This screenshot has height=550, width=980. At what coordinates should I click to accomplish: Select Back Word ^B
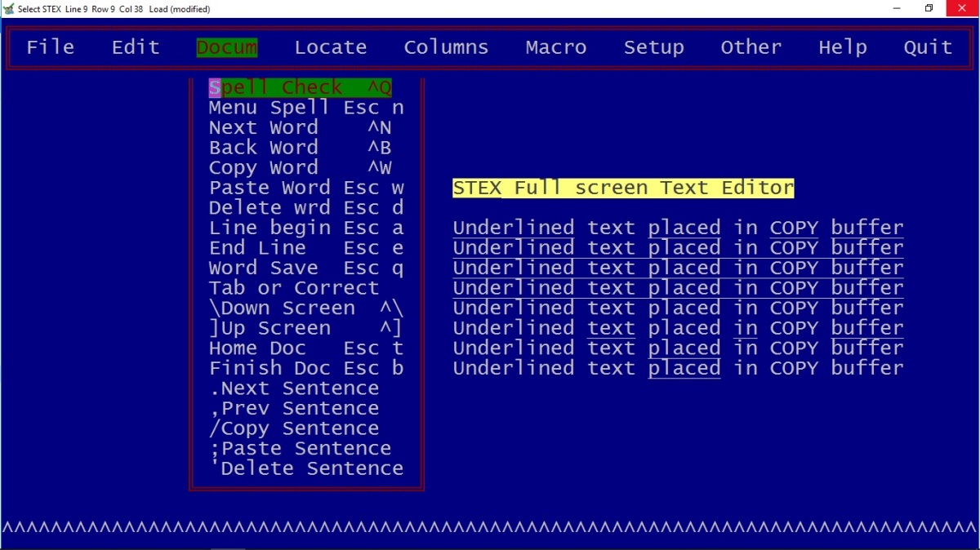click(x=301, y=148)
